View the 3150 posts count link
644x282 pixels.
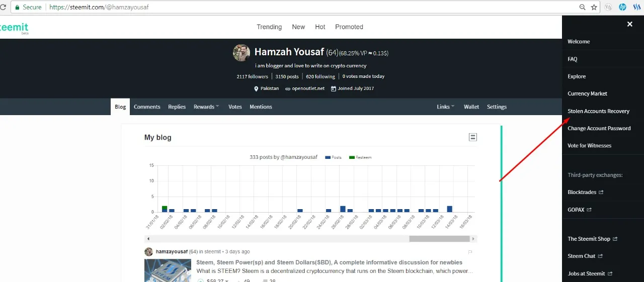tap(287, 76)
